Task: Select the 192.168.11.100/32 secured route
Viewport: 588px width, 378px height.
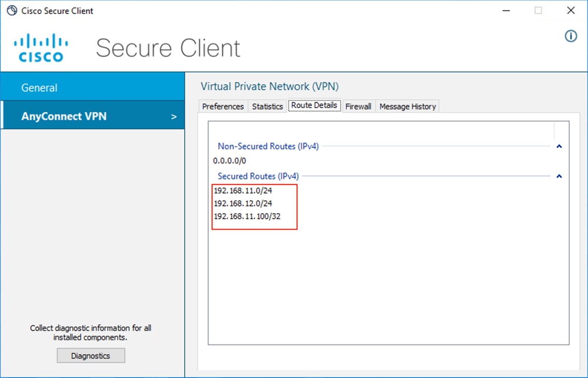Action: (247, 216)
